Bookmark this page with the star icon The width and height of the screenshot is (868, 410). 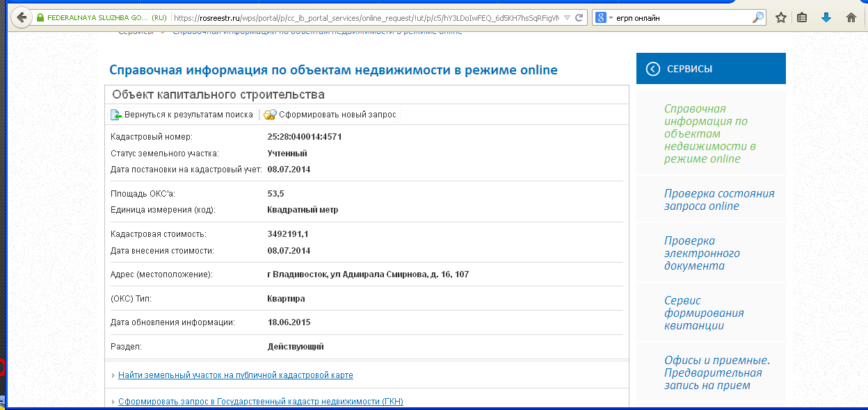pos(781,17)
